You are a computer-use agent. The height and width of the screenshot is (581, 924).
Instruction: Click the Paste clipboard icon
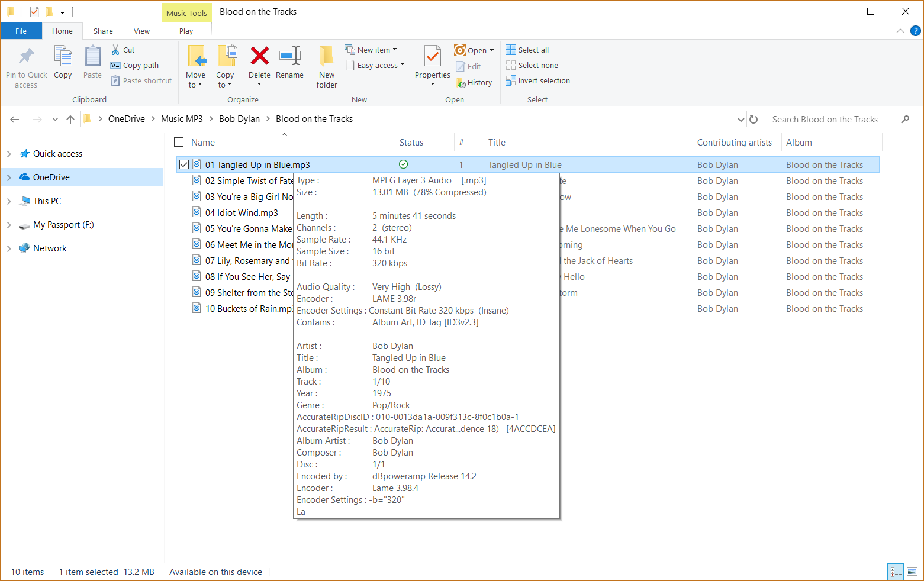(92, 57)
